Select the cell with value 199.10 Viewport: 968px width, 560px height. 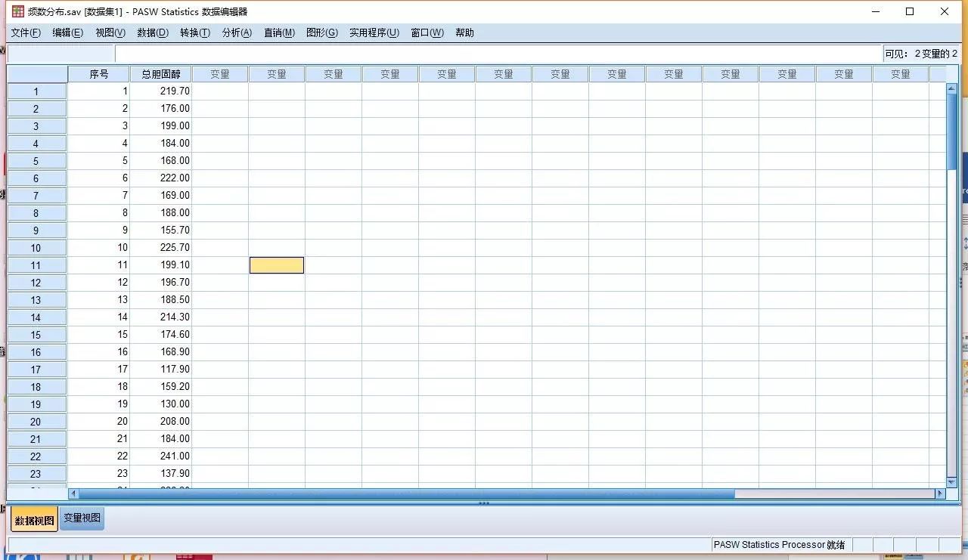pyautogui.click(x=160, y=265)
